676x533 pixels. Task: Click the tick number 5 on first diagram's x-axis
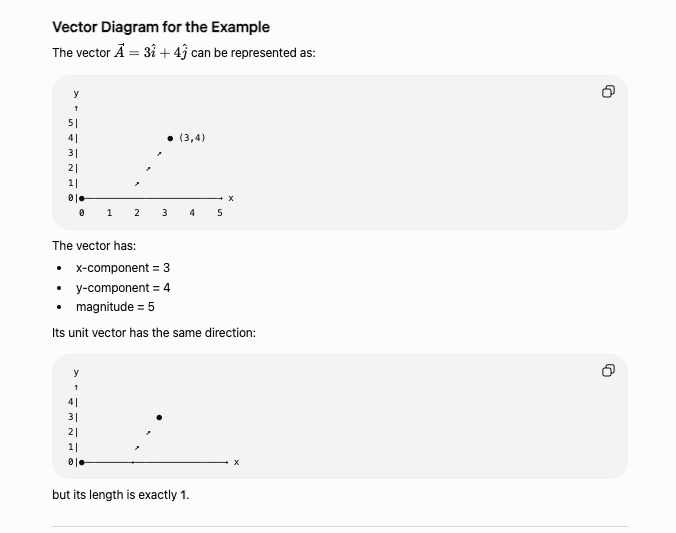[x=219, y=213]
